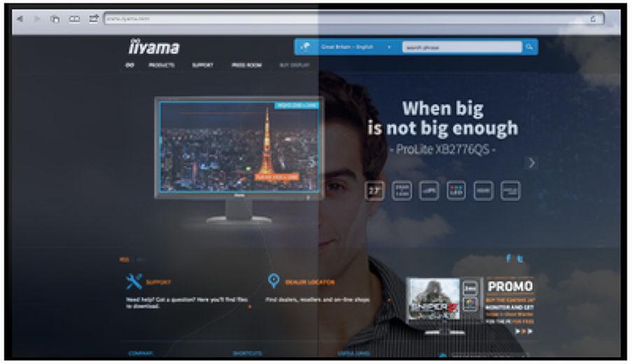Open the Support menu item
This screenshot has width=633, height=364.
(202, 65)
